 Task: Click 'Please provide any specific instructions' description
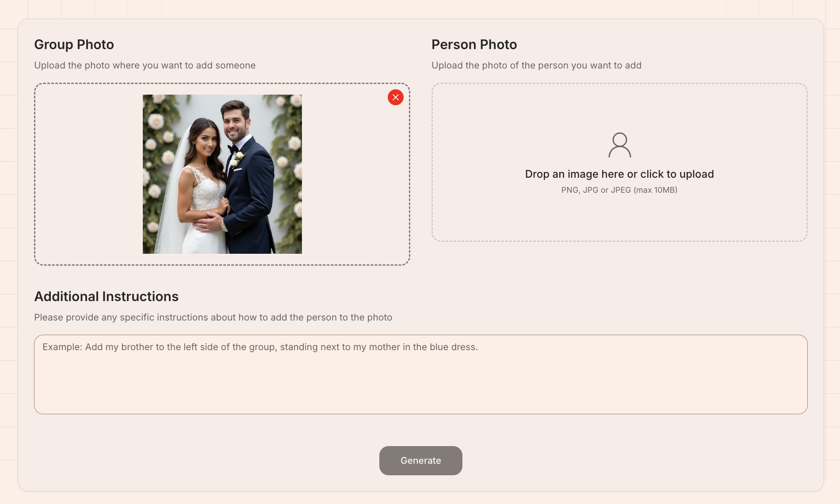click(213, 317)
